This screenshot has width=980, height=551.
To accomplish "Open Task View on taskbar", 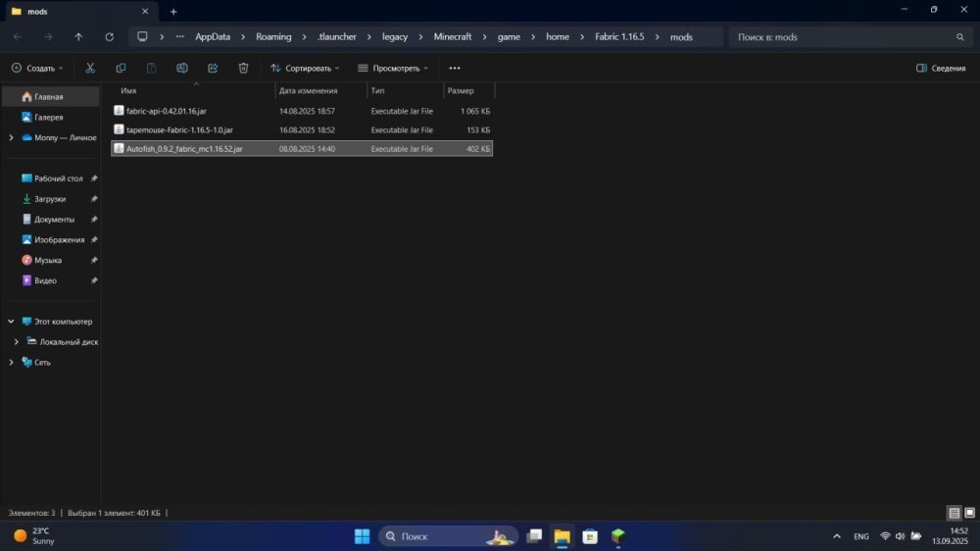I will [534, 536].
